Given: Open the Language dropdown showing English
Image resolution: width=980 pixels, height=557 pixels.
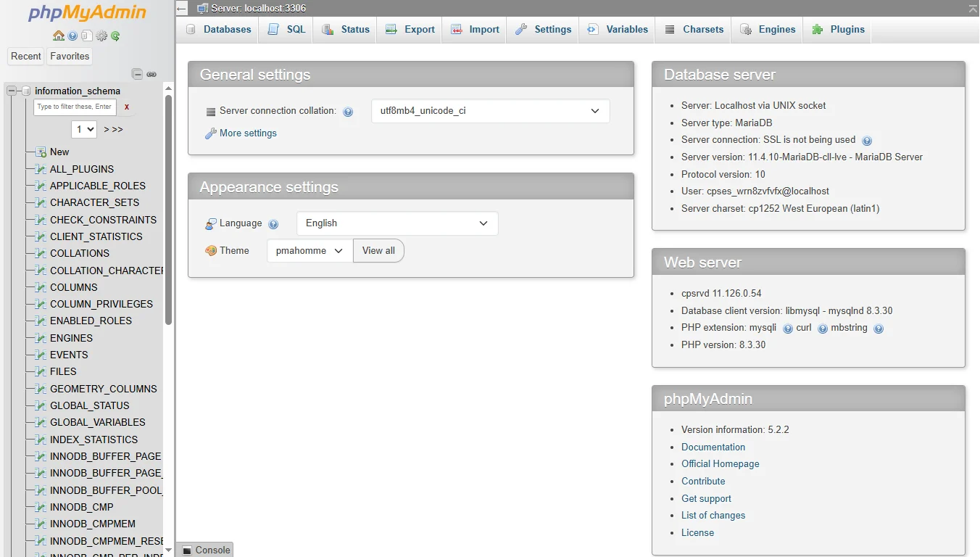Looking at the screenshot, I should pos(397,223).
